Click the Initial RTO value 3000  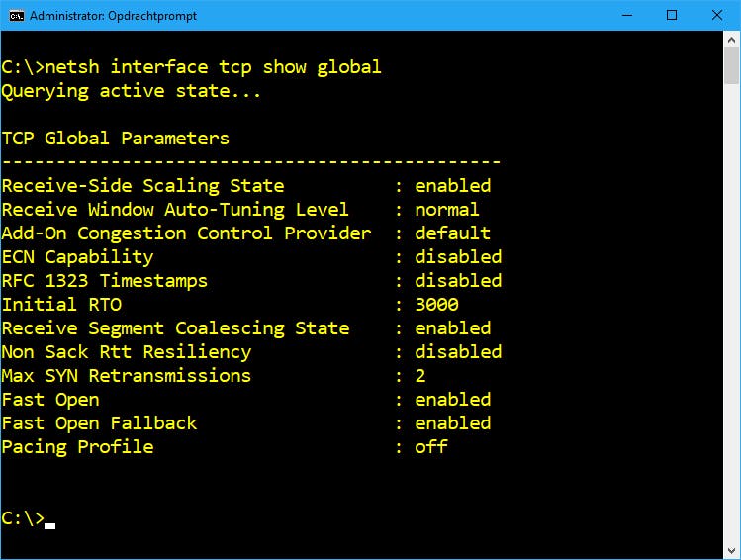pos(436,305)
